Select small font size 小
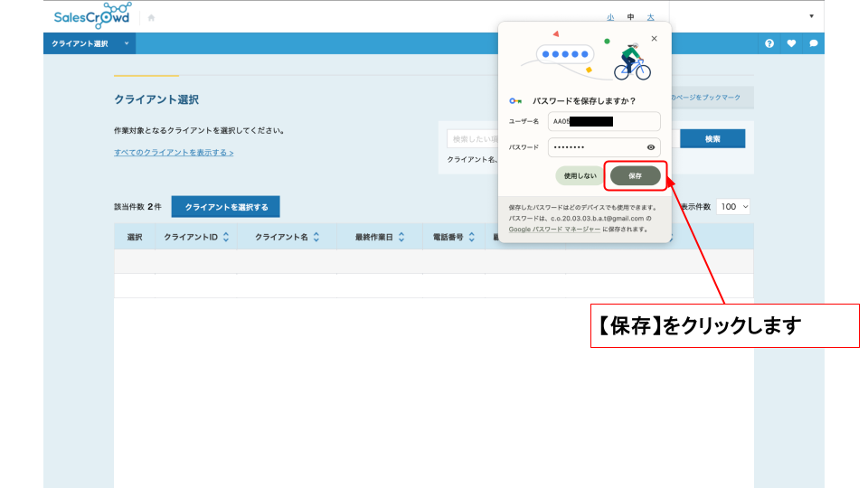The width and height of the screenshot is (868, 488). pos(610,17)
